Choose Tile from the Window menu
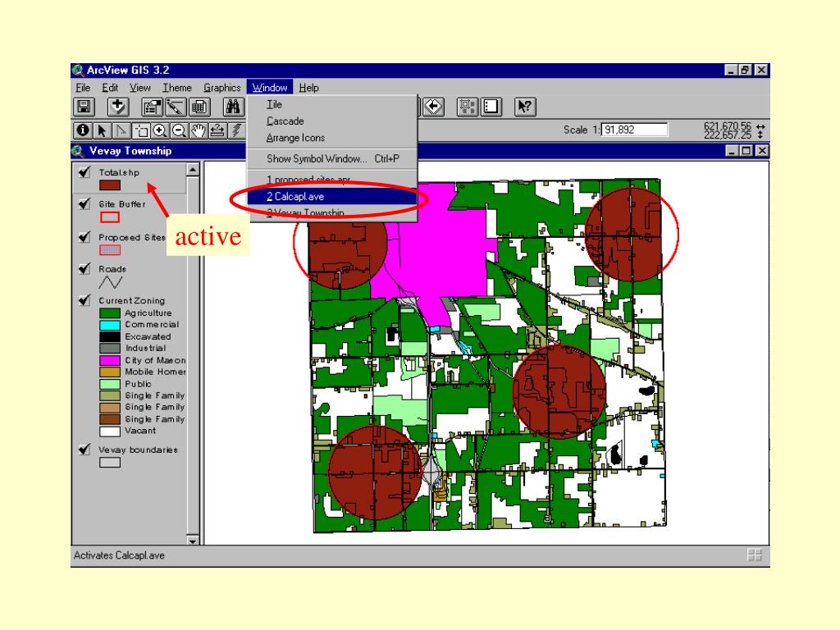Image resolution: width=840 pixels, height=630 pixels. click(332, 104)
